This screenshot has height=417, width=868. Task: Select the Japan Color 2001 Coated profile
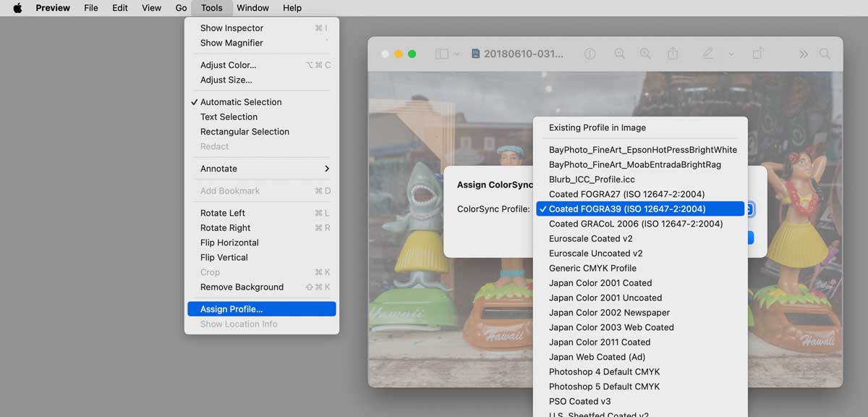[600, 282]
